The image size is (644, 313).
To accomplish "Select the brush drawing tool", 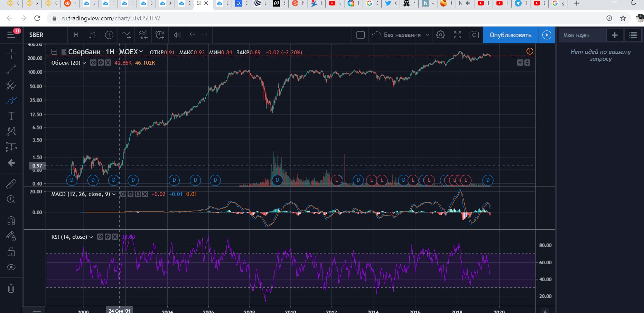I will [11, 101].
